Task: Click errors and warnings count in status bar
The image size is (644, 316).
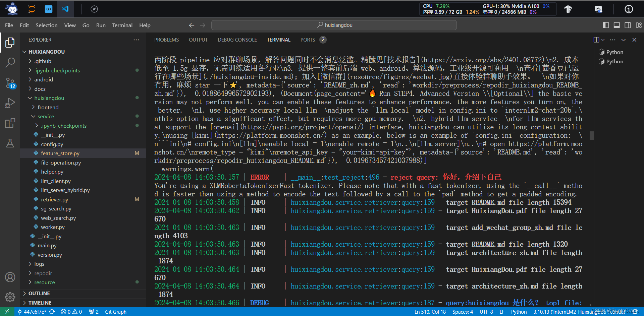Action: (71, 312)
